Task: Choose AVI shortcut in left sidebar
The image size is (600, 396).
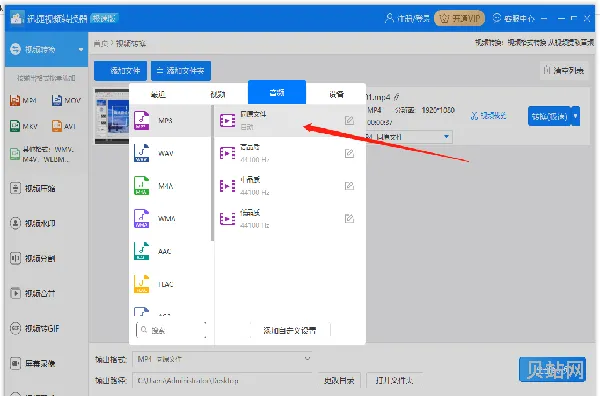Action: point(64,126)
